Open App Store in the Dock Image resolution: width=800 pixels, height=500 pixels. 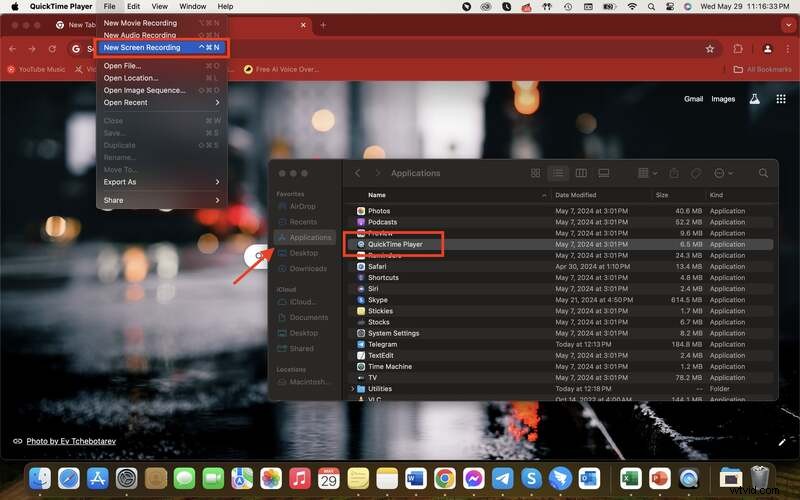[x=97, y=479]
